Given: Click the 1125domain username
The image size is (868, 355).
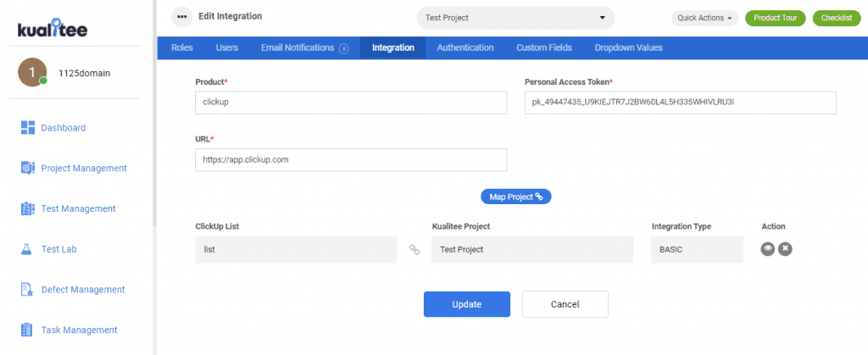Looking at the screenshot, I should point(84,73).
